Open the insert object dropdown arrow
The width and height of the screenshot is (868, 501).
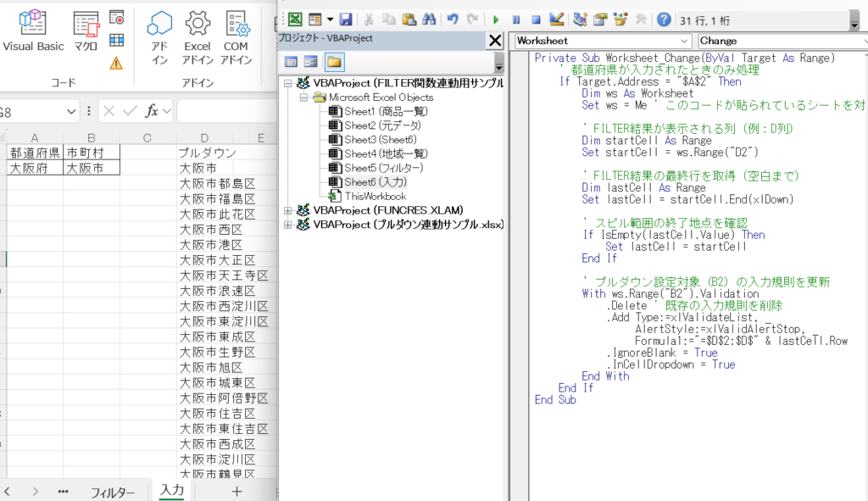click(330, 20)
